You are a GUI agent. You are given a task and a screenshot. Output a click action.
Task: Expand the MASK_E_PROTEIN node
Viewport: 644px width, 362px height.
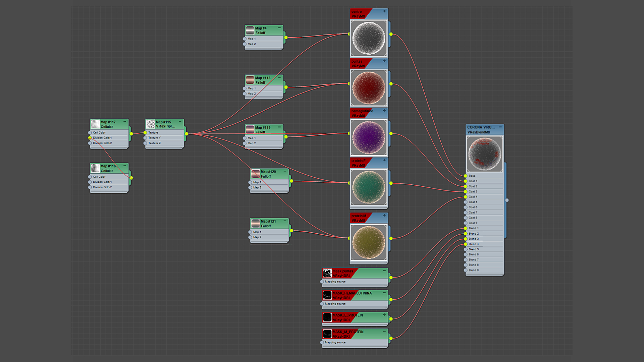pos(384,315)
